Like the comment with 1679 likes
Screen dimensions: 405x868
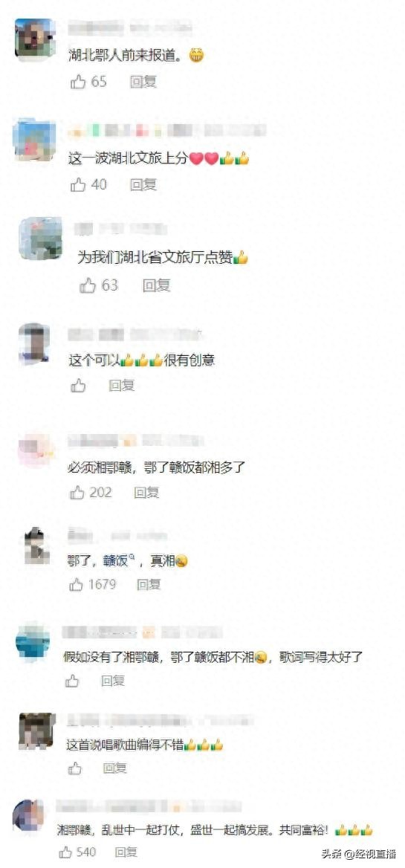click(x=77, y=584)
